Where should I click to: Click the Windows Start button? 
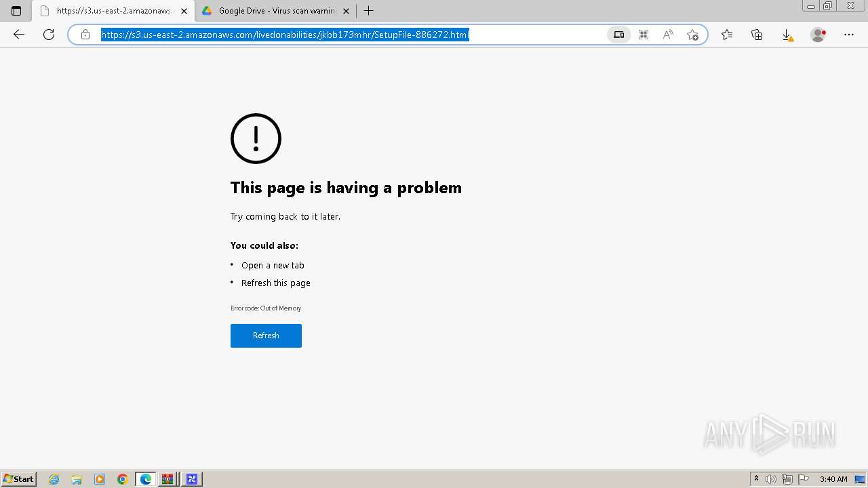click(19, 479)
